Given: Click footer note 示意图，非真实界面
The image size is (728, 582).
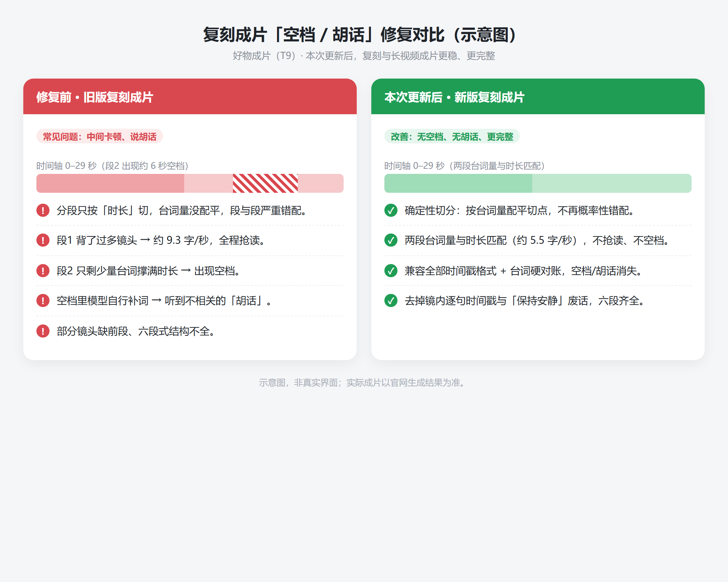Looking at the screenshot, I should pos(362,383).
